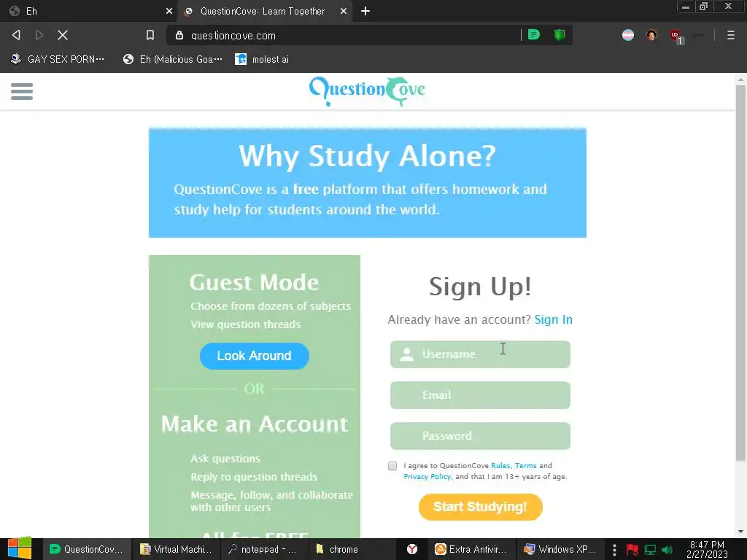The width and height of the screenshot is (747, 560).
Task: Show hidden tray icons
Action: (614, 550)
